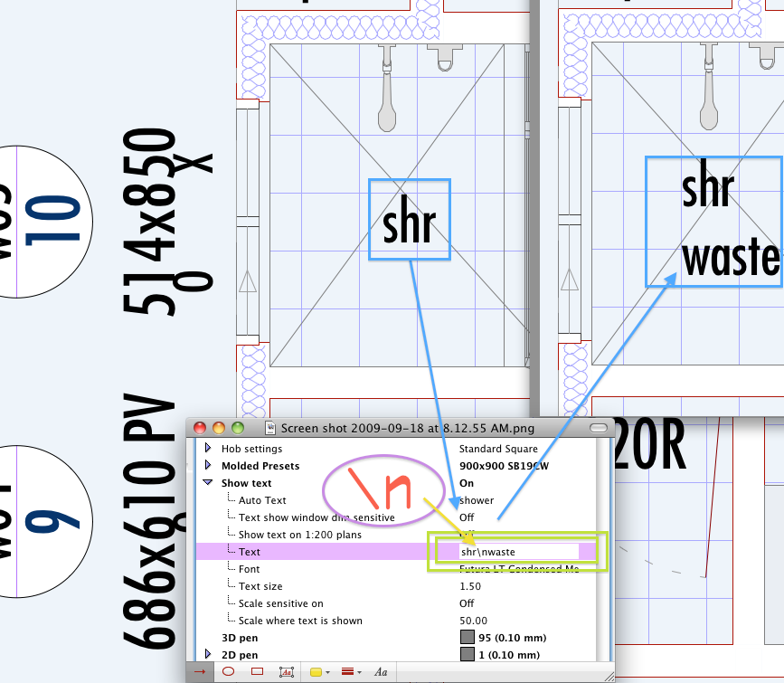Select Show text on 1:200 plans row
Viewport: 784px width, 683px height.
(300, 535)
